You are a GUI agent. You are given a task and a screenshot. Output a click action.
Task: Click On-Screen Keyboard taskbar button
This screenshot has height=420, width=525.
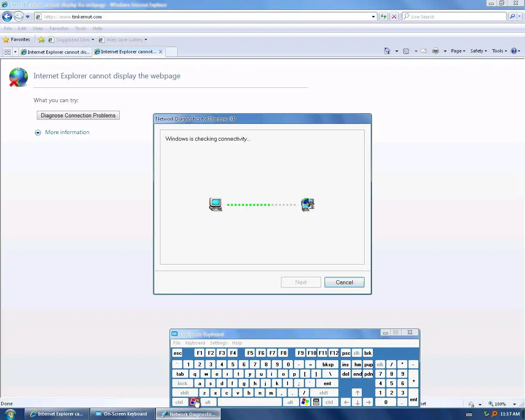point(122,414)
